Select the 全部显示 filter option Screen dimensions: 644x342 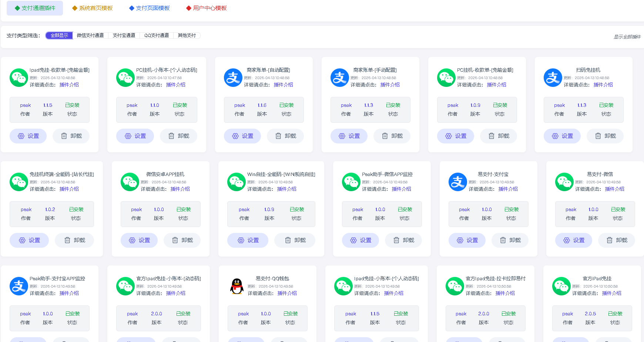click(x=59, y=35)
